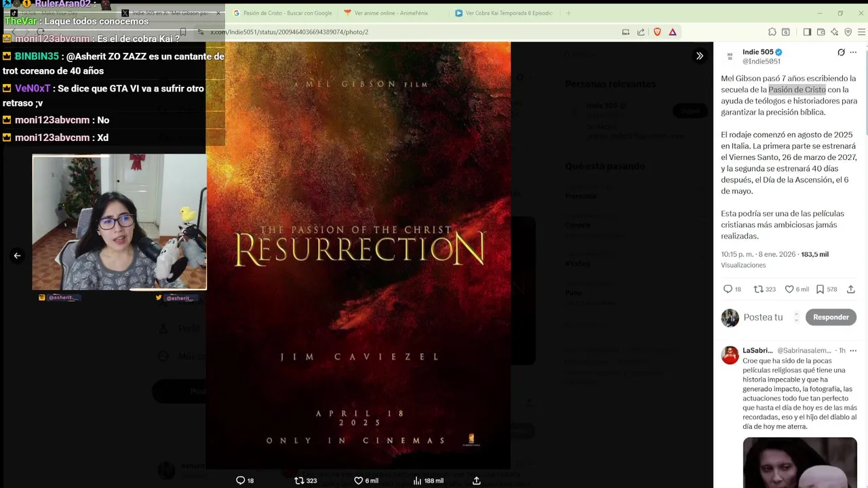
Task: Click user avatar beside Postea tu field
Action: (730, 317)
